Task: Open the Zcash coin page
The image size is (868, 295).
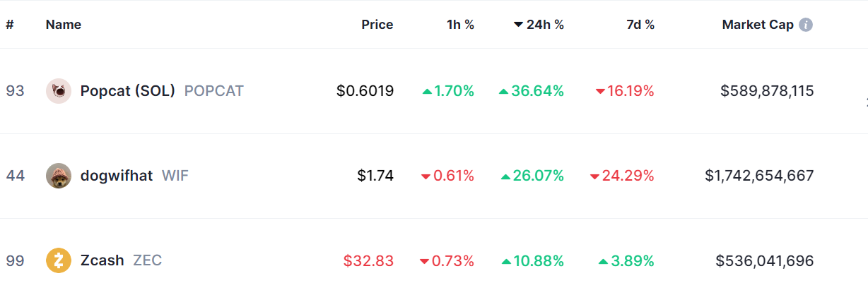Action: click(x=102, y=260)
